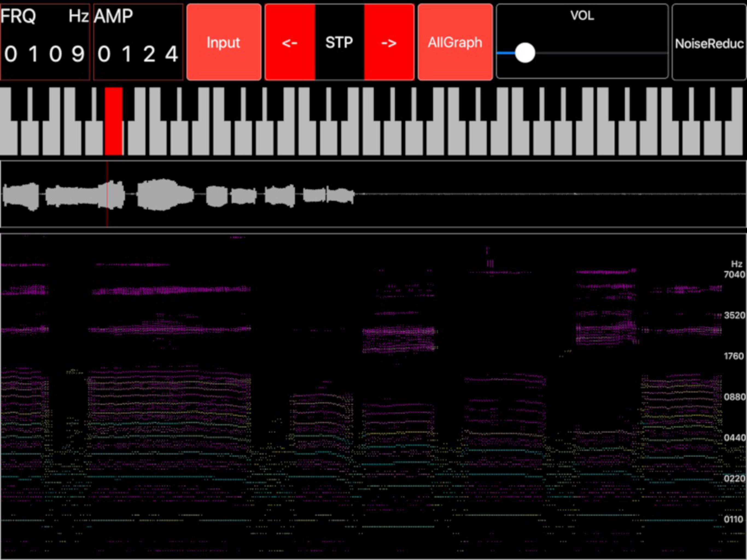Click the VOL slider knob
Image resolution: width=747 pixels, height=560 pixels.
525,53
